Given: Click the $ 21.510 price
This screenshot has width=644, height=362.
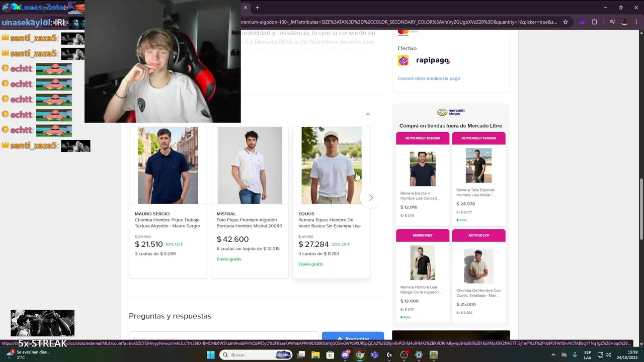Looking at the screenshot, I should pos(149,244).
